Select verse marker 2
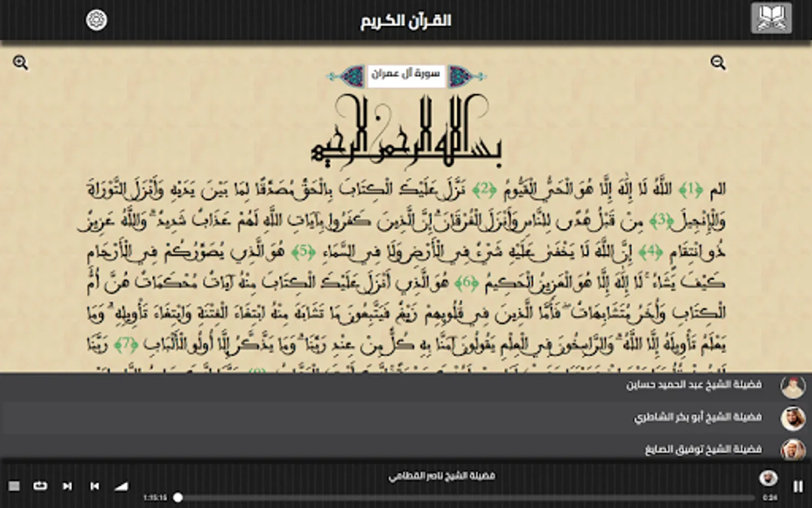The height and width of the screenshot is (508, 812). tap(484, 190)
